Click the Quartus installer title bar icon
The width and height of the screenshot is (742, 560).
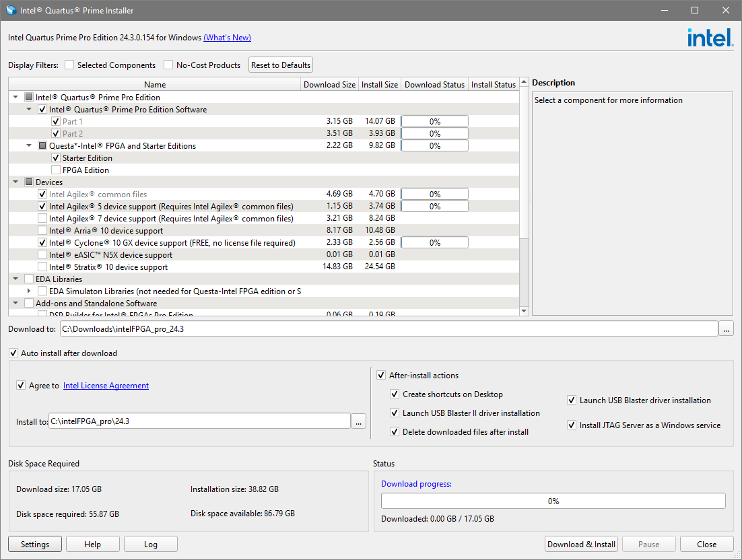pos(11,11)
